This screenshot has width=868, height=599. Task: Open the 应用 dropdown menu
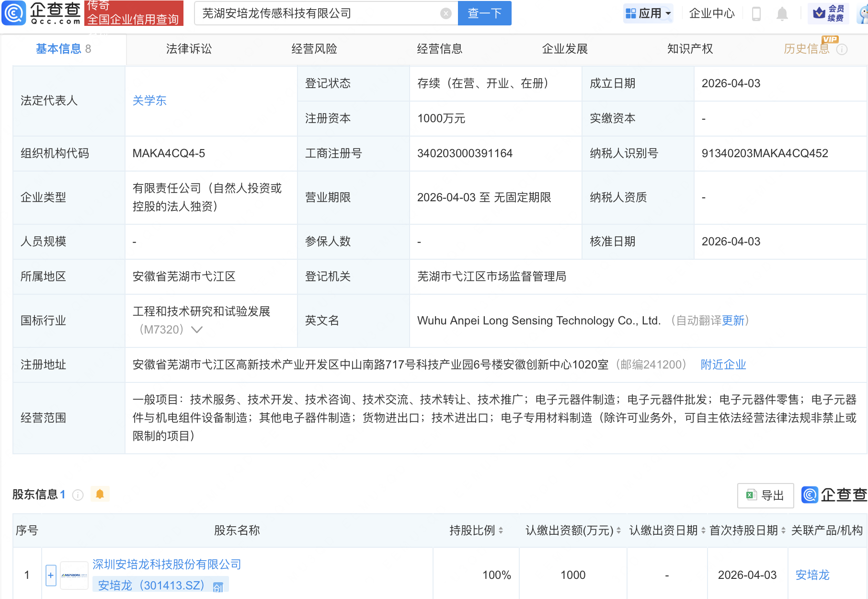tap(648, 13)
